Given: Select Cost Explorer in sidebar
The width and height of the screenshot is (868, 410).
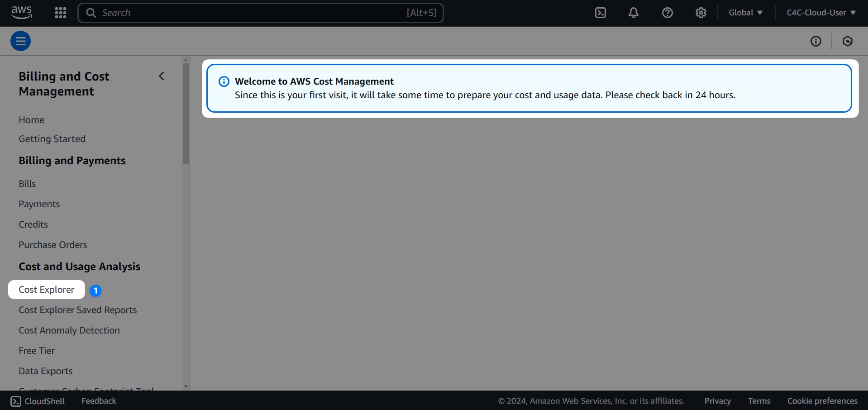Looking at the screenshot, I should coord(47,290).
